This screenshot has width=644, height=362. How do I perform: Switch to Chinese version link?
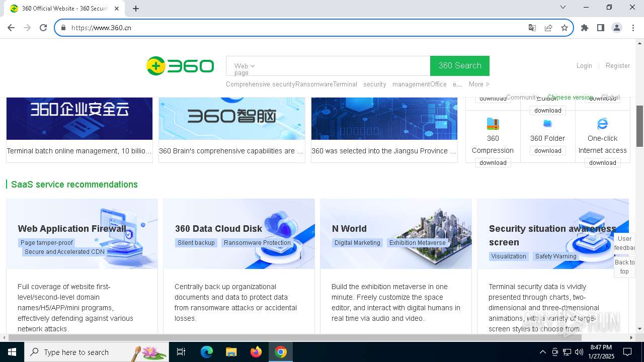tap(570, 98)
